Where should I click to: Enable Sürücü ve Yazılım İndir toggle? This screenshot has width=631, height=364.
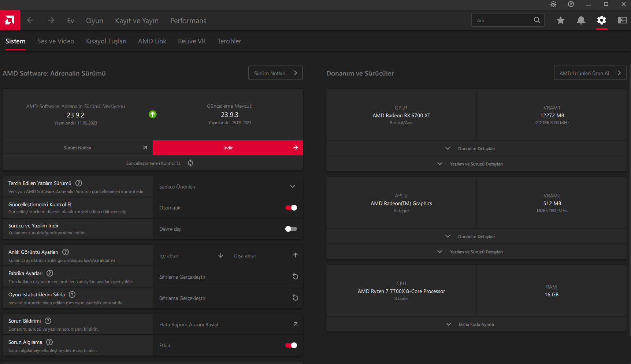[291, 229]
